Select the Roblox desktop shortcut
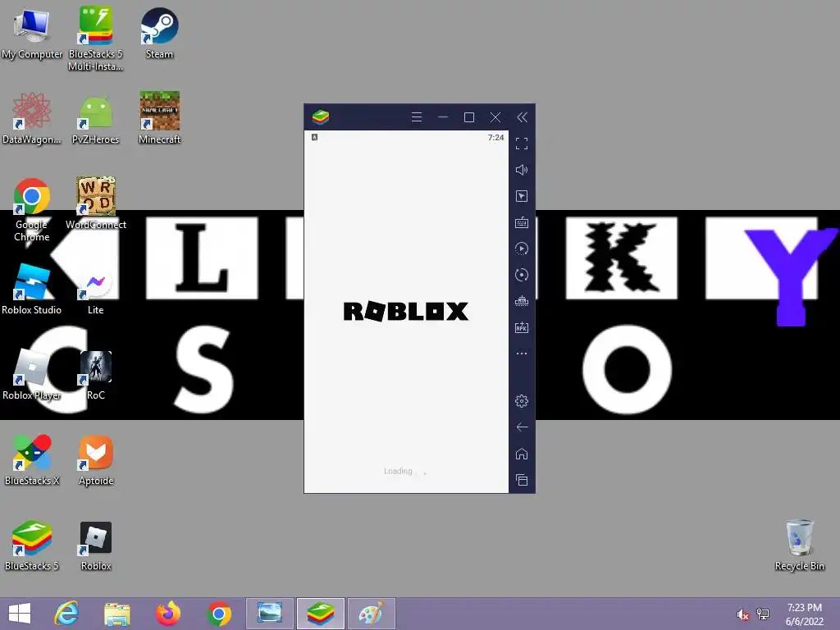This screenshot has height=630, width=840. coord(96,546)
